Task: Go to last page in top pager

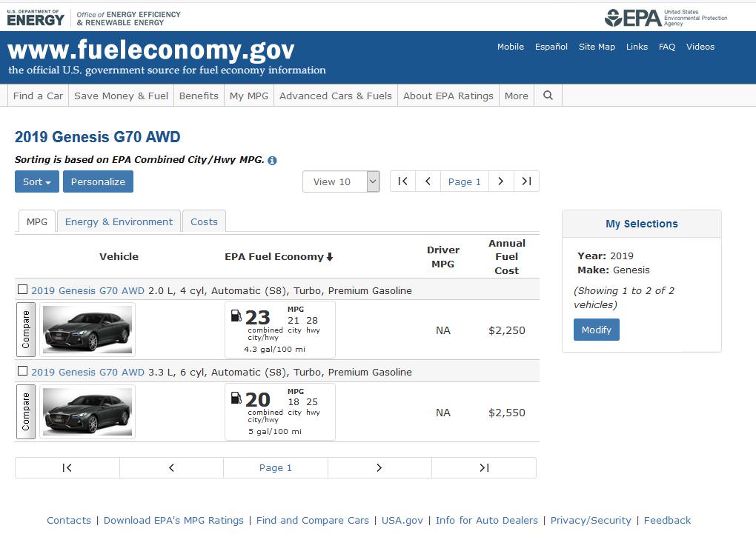Action: (x=526, y=181)
